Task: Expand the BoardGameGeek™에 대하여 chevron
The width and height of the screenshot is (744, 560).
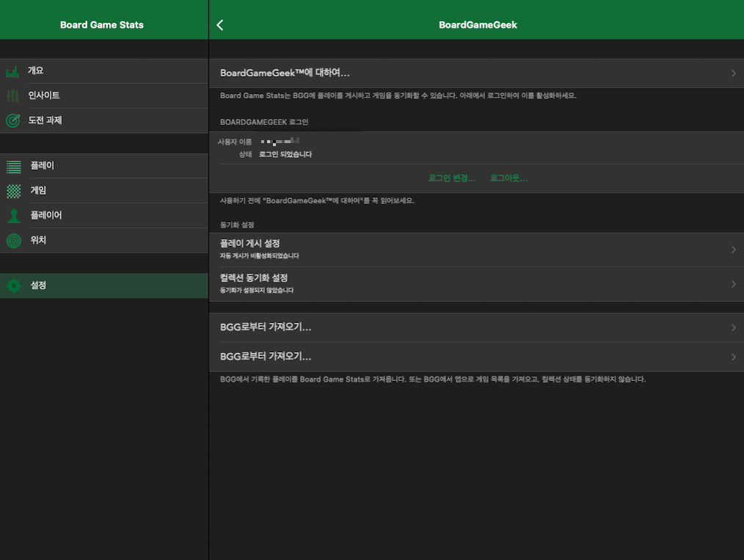Action: tap(734, 73)
